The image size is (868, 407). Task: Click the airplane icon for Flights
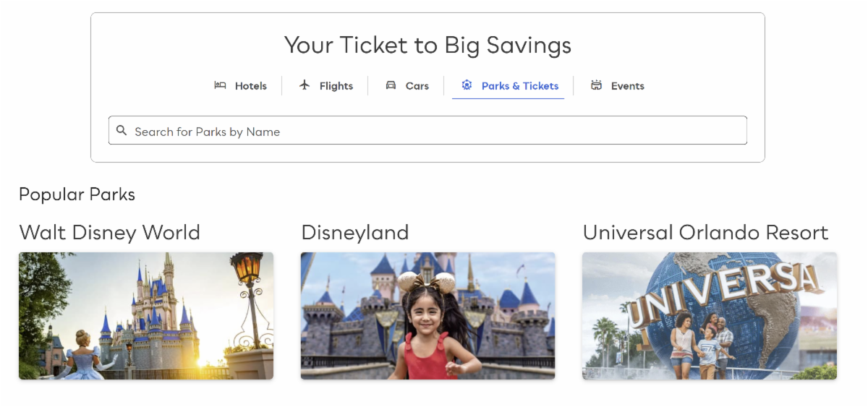[305, 85]
